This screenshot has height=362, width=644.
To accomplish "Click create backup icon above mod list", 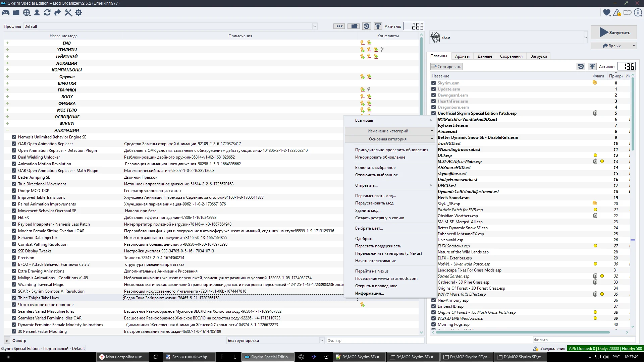I will coord(378,26).
